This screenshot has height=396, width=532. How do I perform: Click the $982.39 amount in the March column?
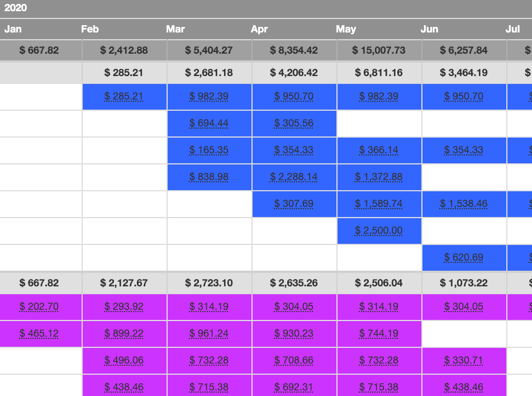209,96
